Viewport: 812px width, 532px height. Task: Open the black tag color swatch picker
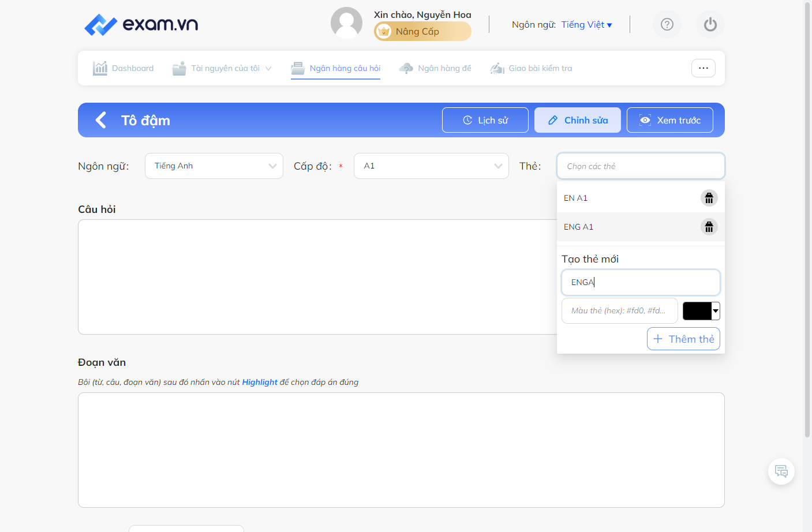701,311
